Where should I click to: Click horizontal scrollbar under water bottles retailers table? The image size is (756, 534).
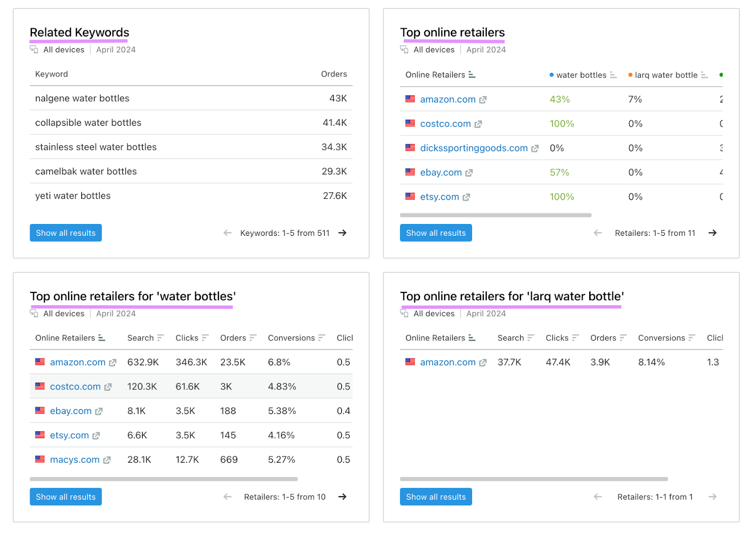pyautogui.click(x=163, y=479)
